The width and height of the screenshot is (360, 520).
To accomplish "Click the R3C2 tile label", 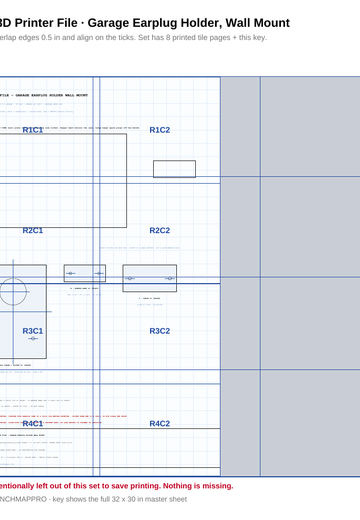I will [x=160, y=331].
